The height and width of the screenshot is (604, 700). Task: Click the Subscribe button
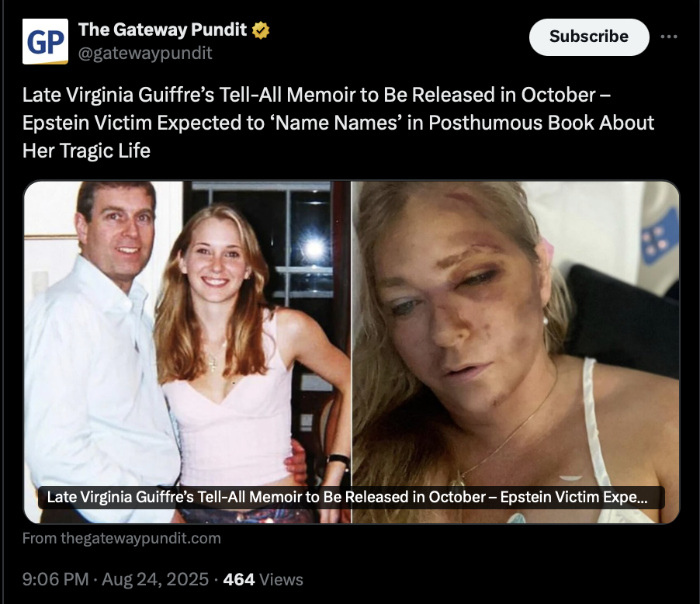(x=589, y=37)
